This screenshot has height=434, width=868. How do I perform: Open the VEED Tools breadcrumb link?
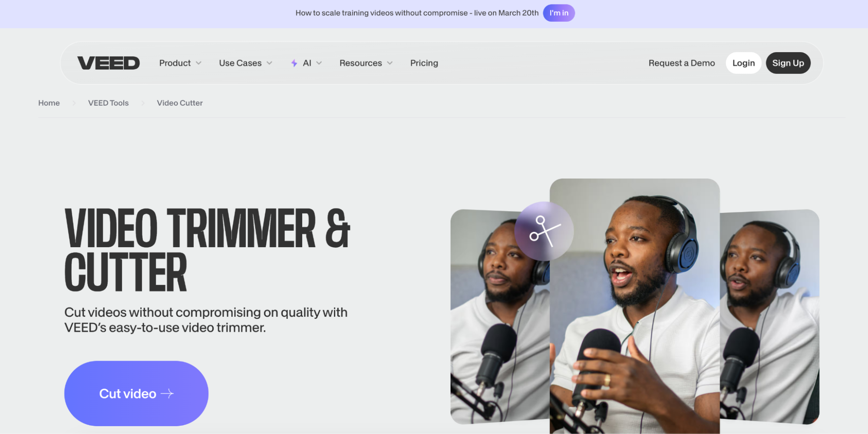[x=109, y=103]
